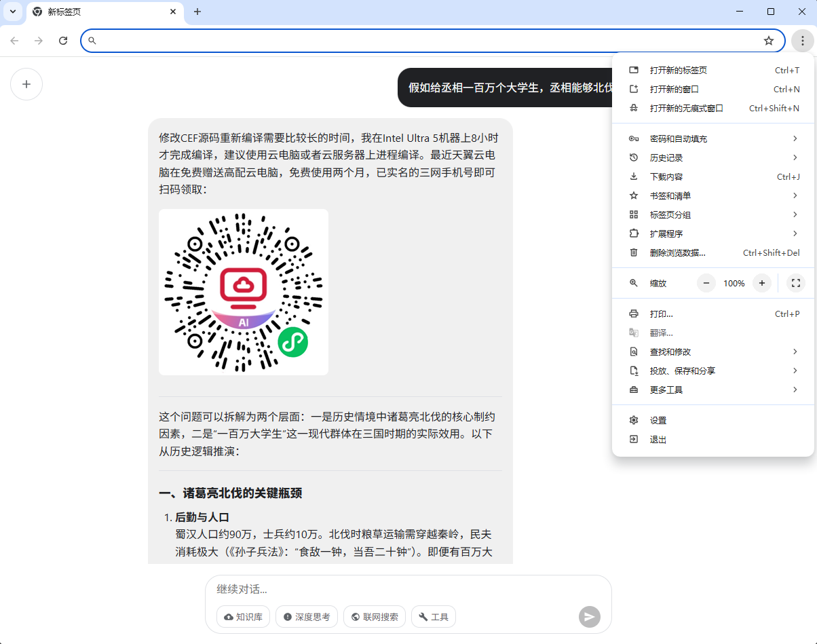The height and width of the screenshot is (644, 817).
Task: Expand the 标签页分组 submenu
Action: click(713, 214)
